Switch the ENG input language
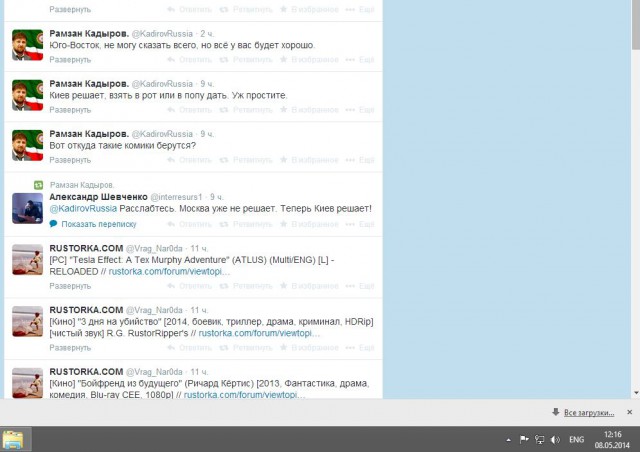 (576, 440)
